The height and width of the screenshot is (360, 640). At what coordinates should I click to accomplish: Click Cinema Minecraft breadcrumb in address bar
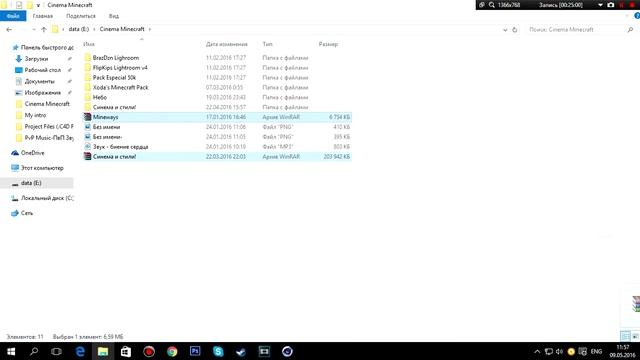[122, 29]
